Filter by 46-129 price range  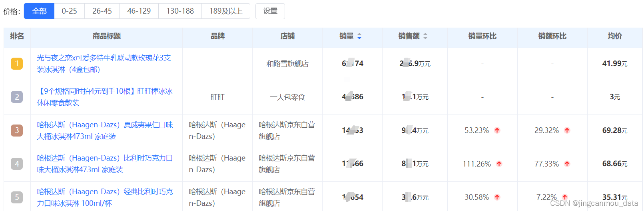coord(139,11)
